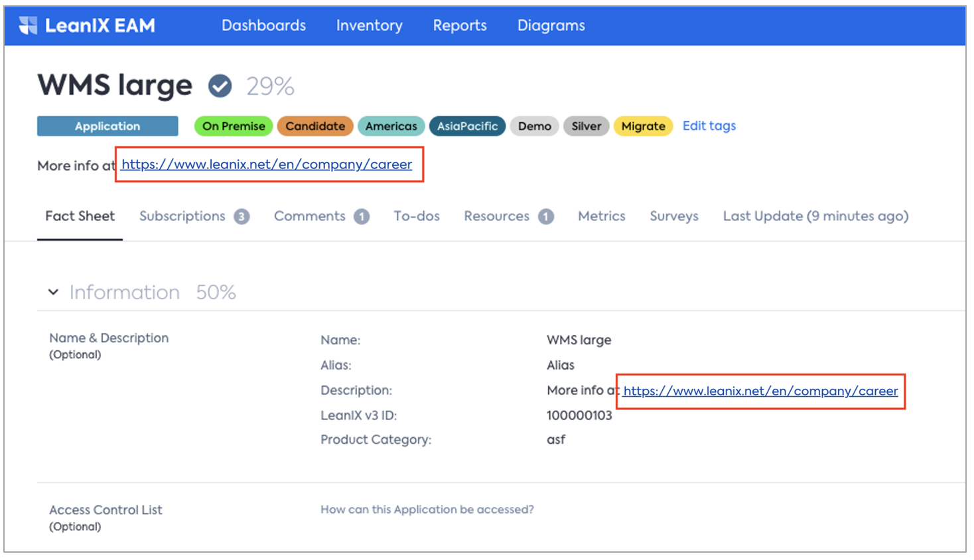Open the Surveys tab
The width and height of the screenshot is (974, 560).
[x=674, y=216]
